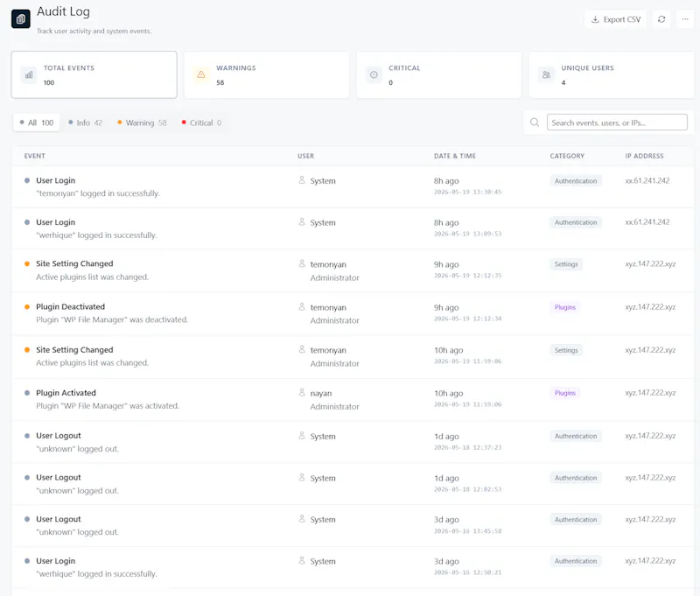This screenshot has height=596, width=700.
Task: Click user icon beside System in temonyan login row
Action: (302, 180)
